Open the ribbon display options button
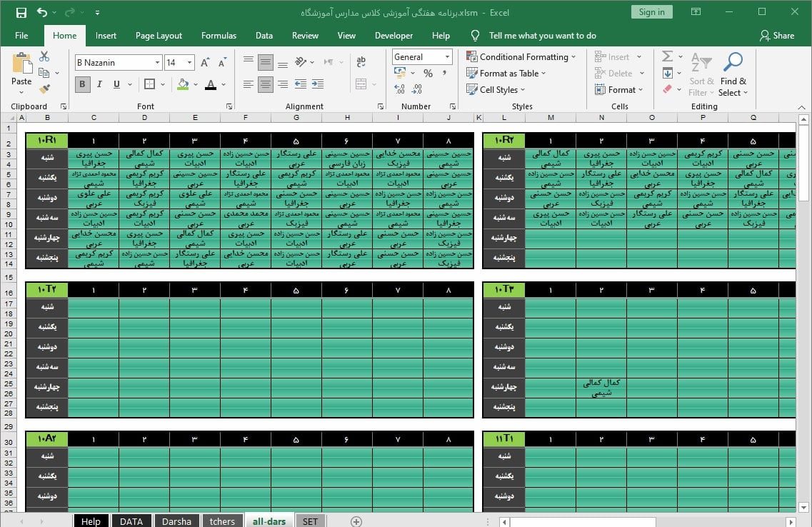The height and width of the screenshot is (527, 812). click(x=696, y=12)
